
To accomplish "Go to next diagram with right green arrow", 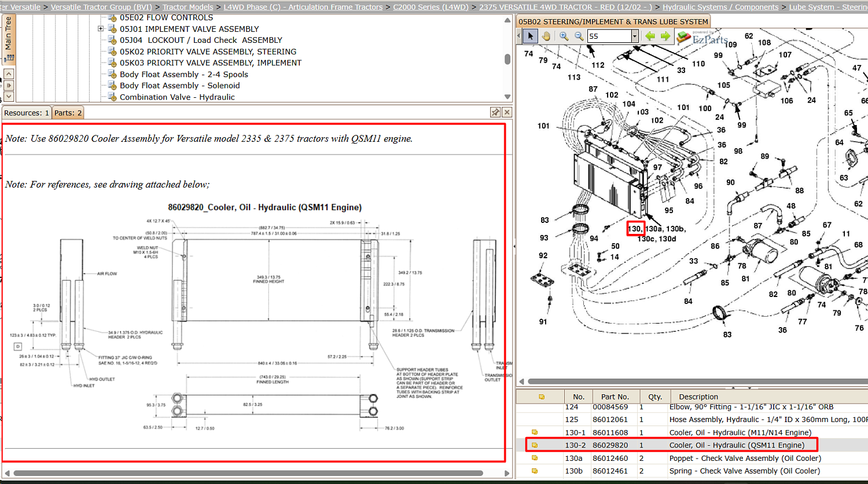I will pyautogui.click(x=665, y=36).
